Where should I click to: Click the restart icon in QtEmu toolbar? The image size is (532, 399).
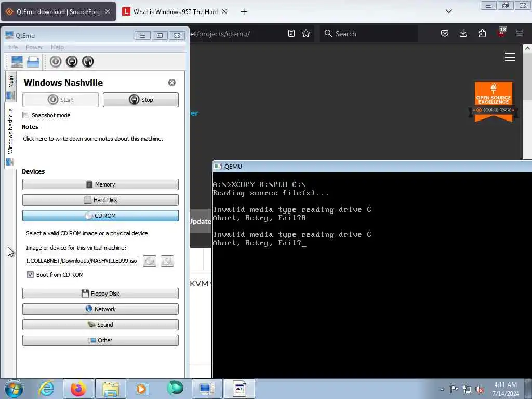88,61
